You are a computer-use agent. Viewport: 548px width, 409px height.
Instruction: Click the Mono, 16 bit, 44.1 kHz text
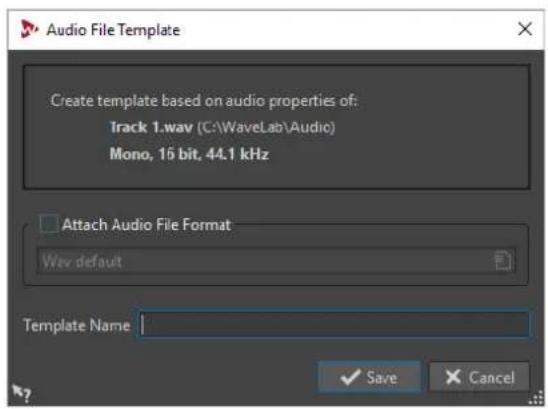click(189, 154)
